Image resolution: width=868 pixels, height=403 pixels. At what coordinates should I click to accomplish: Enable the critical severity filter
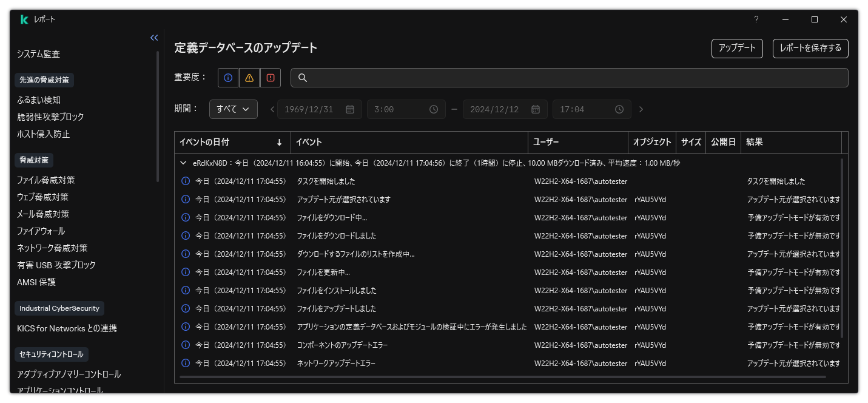270,77
